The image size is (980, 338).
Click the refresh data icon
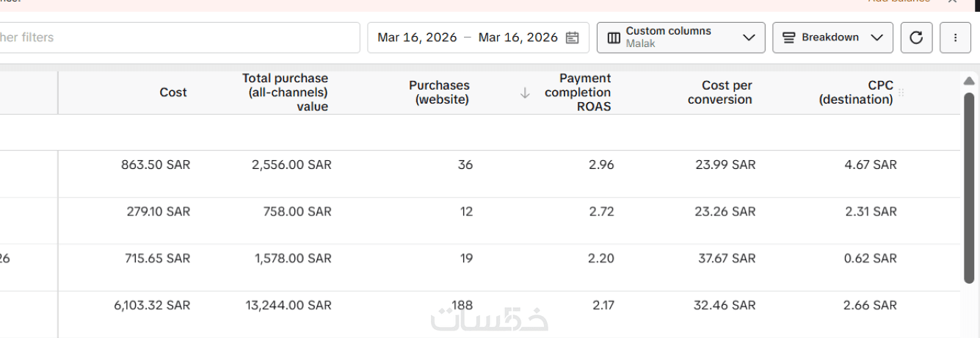916,37
